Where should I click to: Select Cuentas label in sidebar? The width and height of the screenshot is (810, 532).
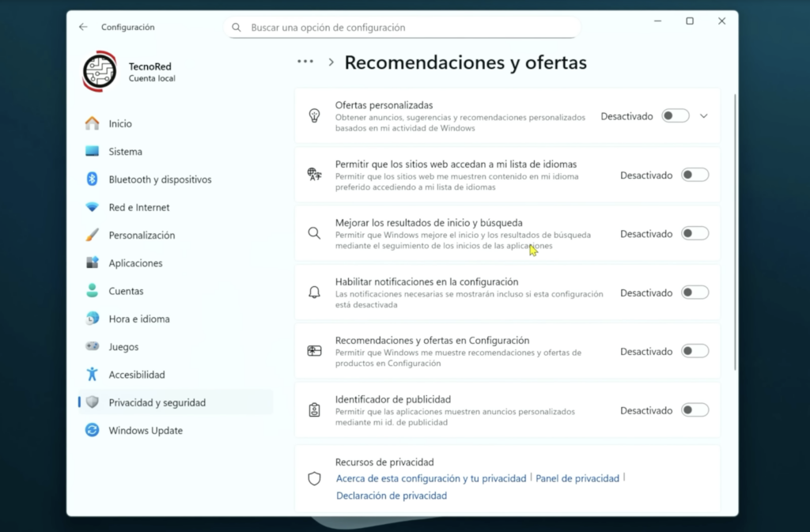tap(126, 291)
